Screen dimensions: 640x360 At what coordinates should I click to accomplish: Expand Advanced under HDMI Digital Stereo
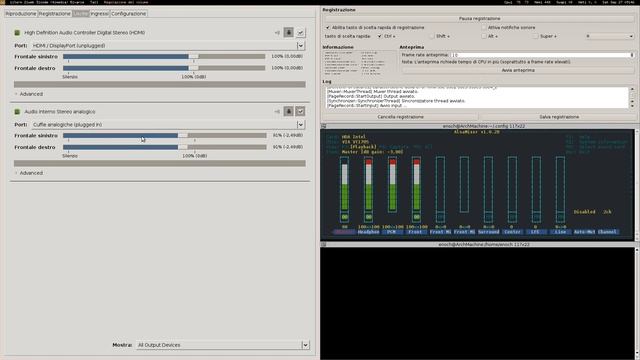[x=29, y=94]
